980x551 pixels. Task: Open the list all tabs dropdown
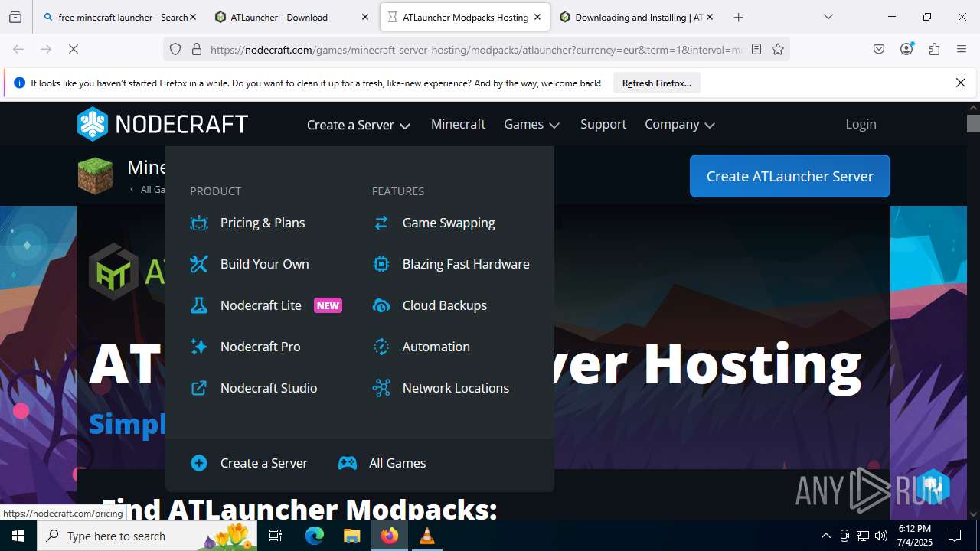tap(828, 17)
